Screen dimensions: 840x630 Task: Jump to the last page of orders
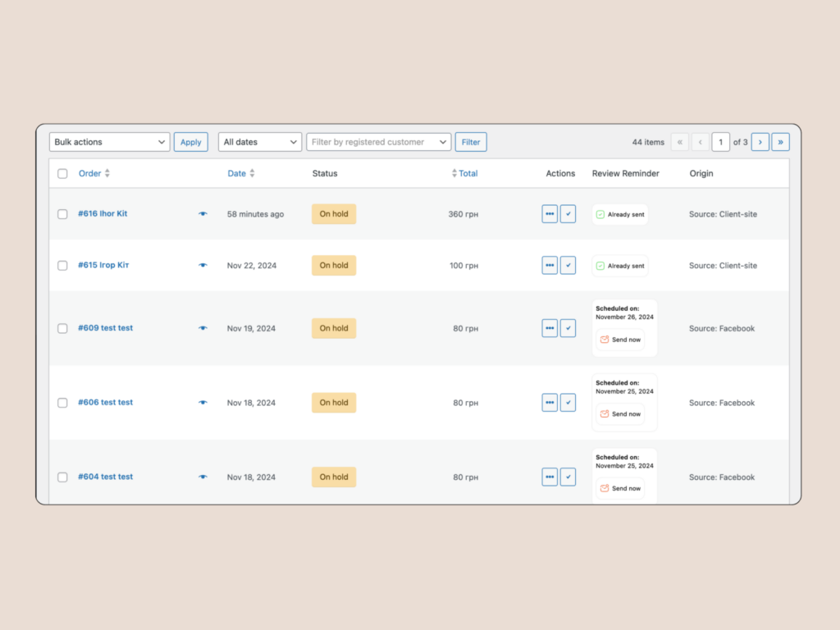[780, 142]
